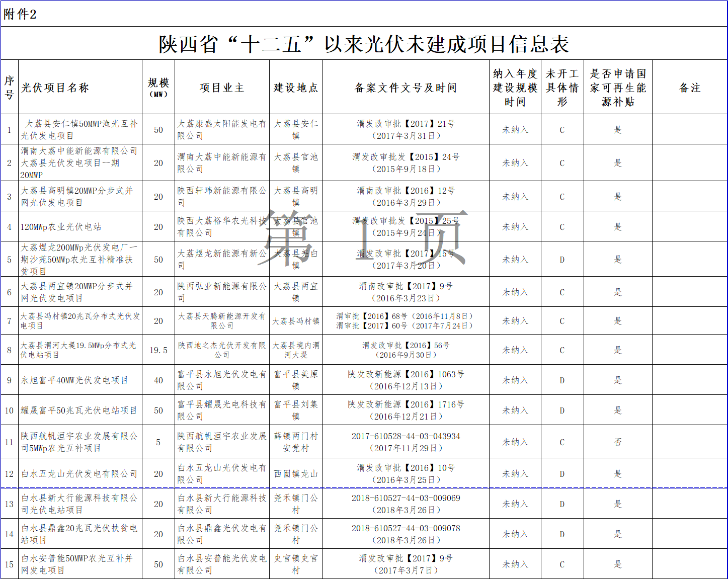The width and height of the screenshot is (728, 579).
Task: Select filing code 2017-610528-44-03-043934
Action: [406, 436]
